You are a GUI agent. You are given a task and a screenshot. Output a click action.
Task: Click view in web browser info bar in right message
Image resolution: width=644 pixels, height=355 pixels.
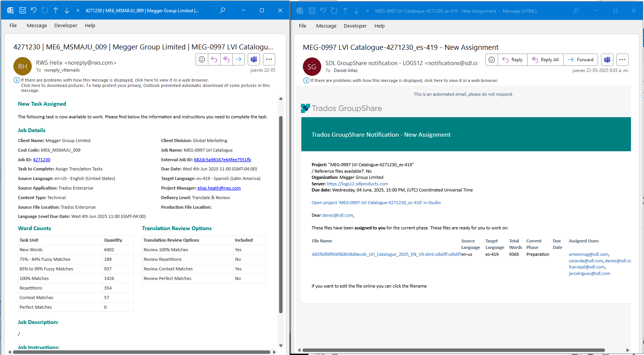pos(404,80)
